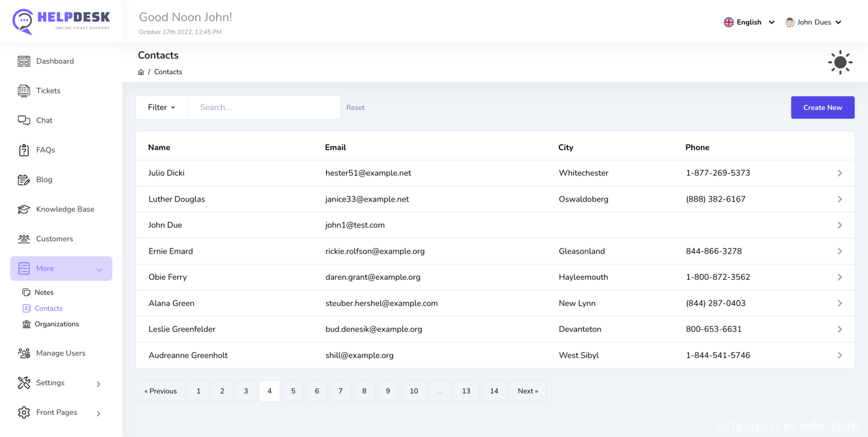Click john1@test.com email cell
868x437 pixels.
point(355,225)
